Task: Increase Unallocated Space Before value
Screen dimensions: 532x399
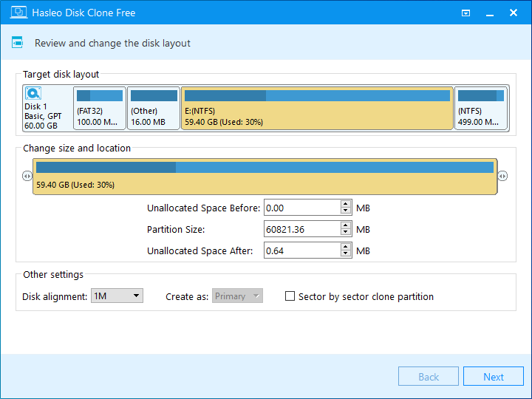Action: [346, 205]
